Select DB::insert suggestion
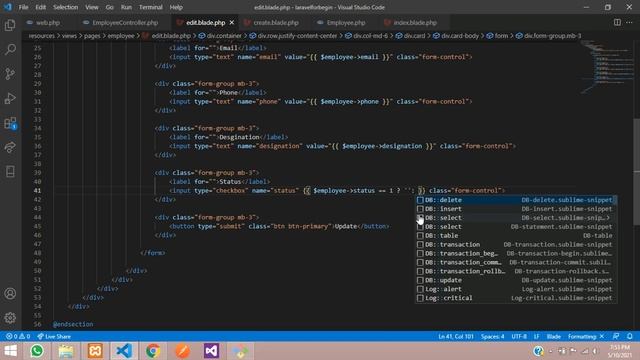The height and width of the screenshot is (360, 640). pyautogui.click(x=516, y=209)
